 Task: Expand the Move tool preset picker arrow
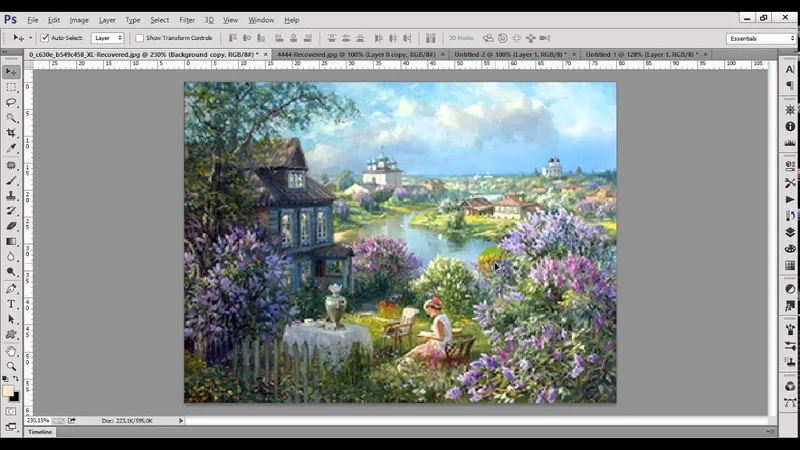pyautogui.click(x=29, y=38)
